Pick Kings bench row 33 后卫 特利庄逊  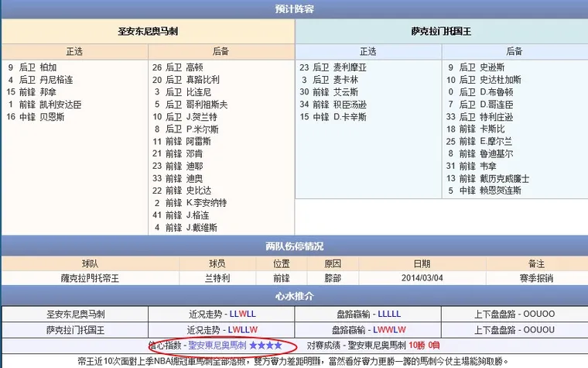click(480, 117)
